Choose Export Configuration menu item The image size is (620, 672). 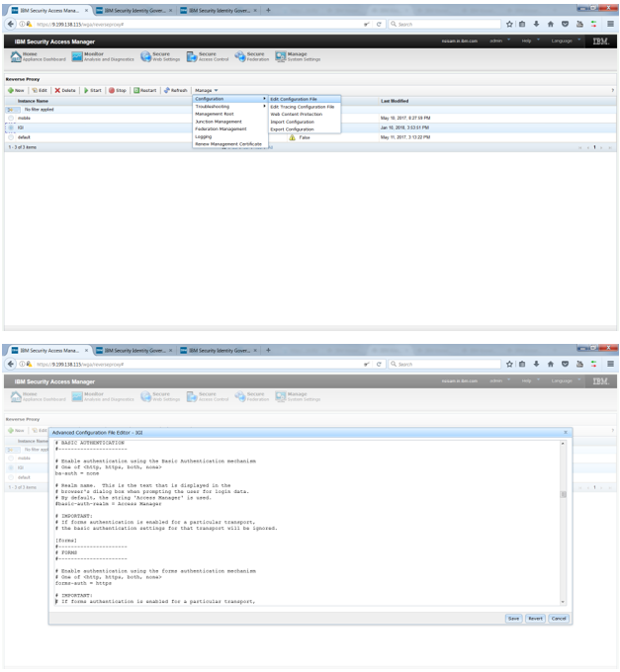tap(305, 129)
